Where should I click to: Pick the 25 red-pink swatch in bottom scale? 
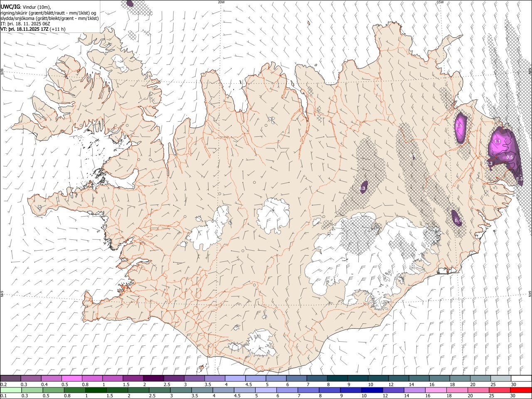click(500, 390)
